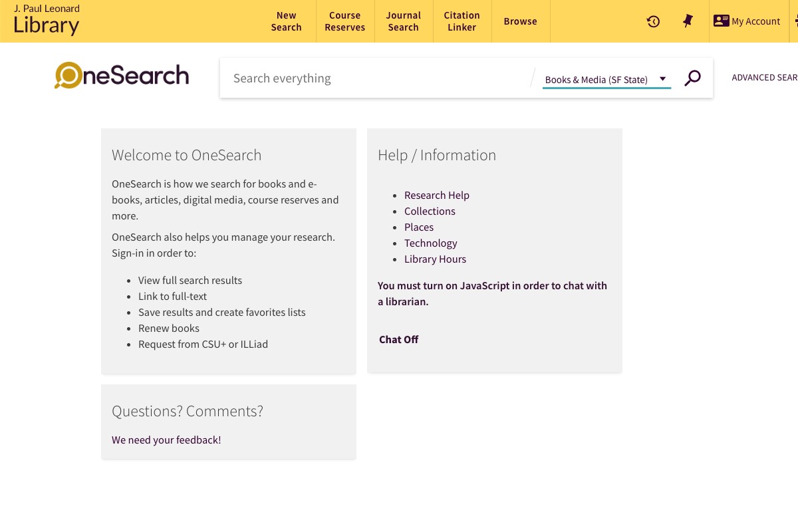Open Citation Linker

tap(462, 21)
